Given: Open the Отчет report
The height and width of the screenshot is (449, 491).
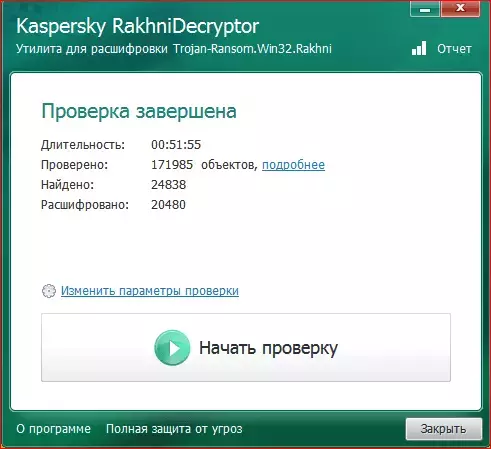Looking at the screenshot, I should pyautogui.click(x=454, y=49).
